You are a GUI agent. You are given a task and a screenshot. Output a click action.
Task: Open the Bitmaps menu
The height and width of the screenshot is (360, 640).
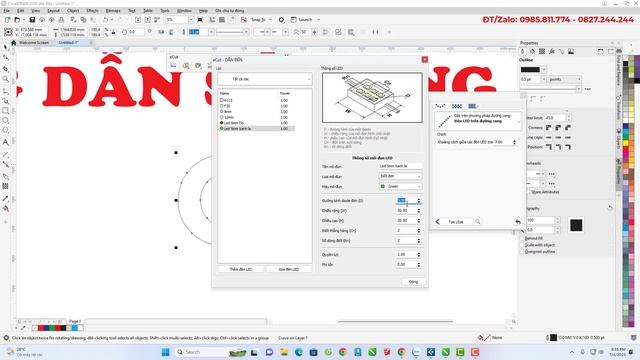pos(113,11)
